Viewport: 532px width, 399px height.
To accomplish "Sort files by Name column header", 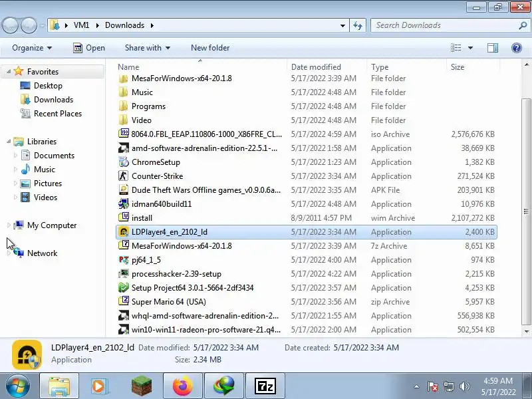I will pos(201,67).
